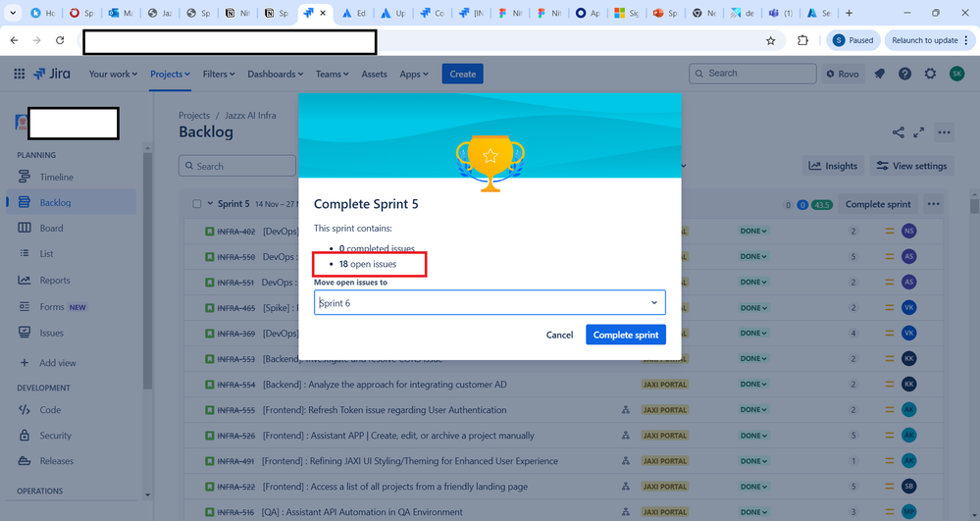Screen dimensions: 980x521
Task: Open the DONE status dropdown for INFRA-551
Action: point(753,282)
